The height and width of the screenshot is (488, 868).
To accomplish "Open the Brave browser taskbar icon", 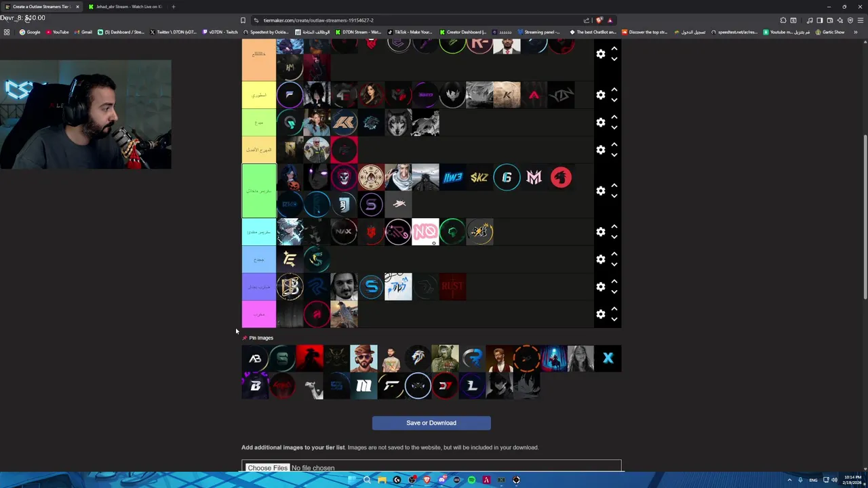I will tap(427, 480).
